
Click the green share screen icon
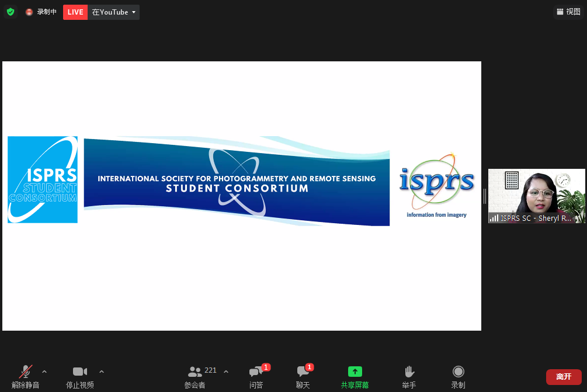pyautogui.click(x=355, y=372)
